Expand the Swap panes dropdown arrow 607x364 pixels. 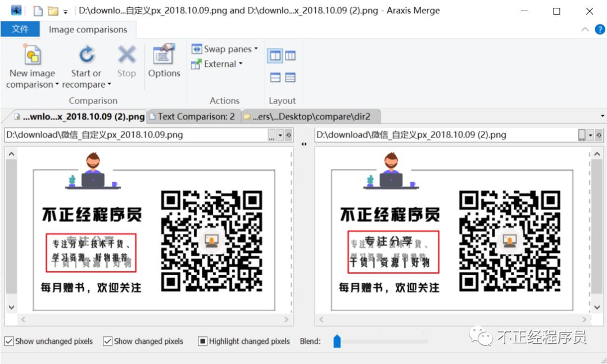tap(256, 49)
